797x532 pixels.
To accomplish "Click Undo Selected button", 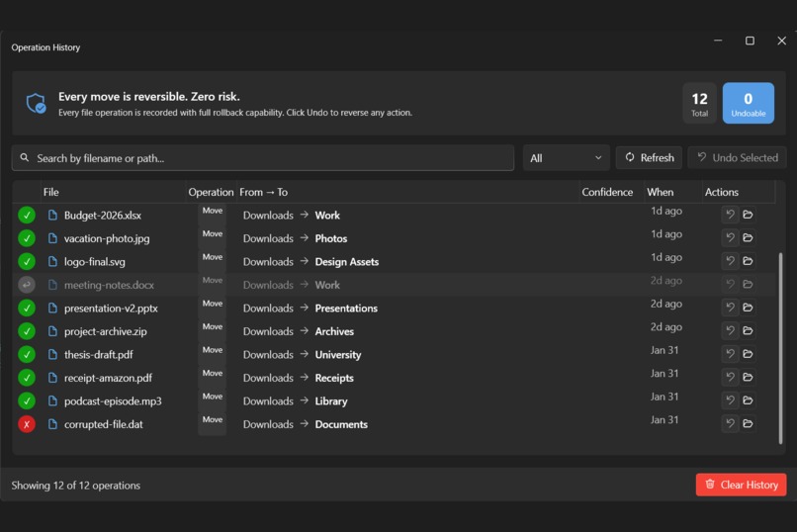I will (737, 157).
